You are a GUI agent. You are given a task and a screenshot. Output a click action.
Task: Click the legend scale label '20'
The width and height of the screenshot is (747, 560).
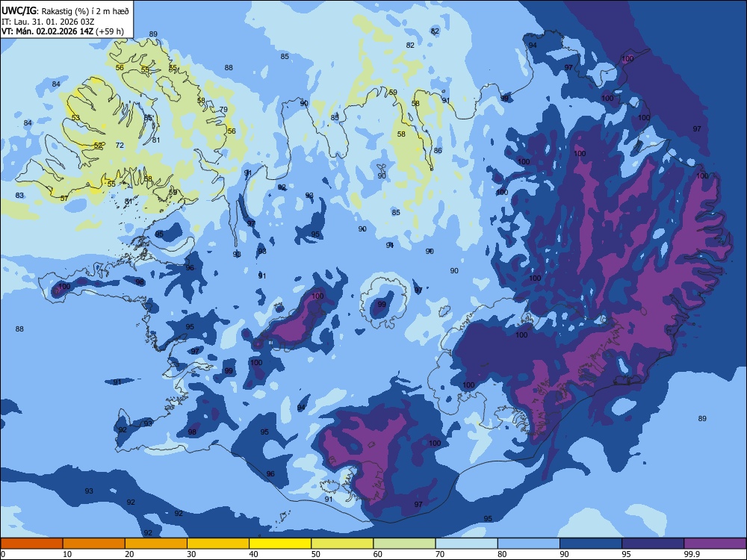[x=129, y=554]
